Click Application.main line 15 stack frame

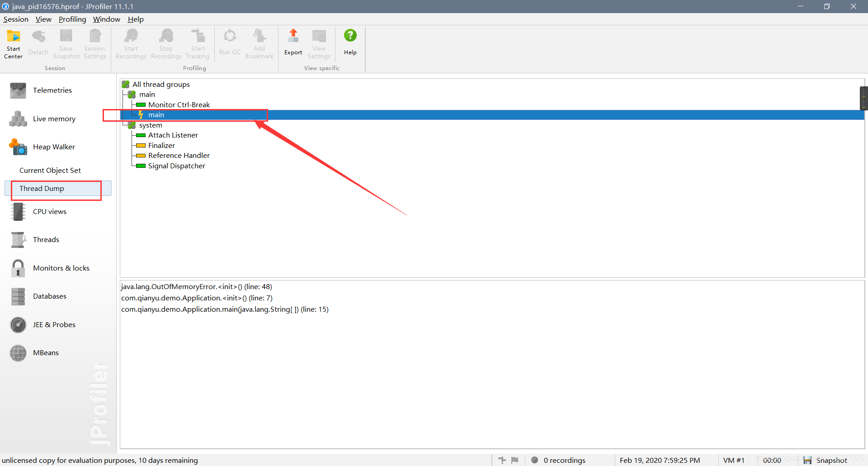[225, 309]
